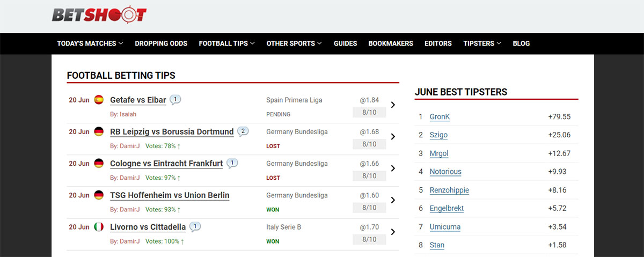Viewport: 644px width, 257px height.
Task: Open the Blog page
Action: click(x=521, y=43)
